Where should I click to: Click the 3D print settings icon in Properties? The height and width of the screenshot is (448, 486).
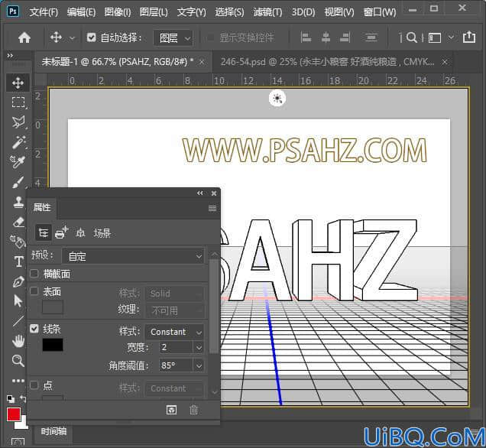61,233
